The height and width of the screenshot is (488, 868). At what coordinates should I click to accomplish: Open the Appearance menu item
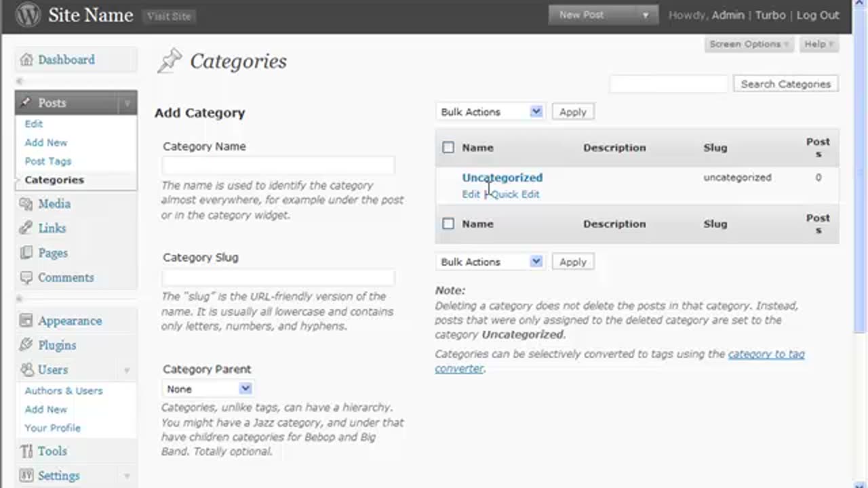70,321
